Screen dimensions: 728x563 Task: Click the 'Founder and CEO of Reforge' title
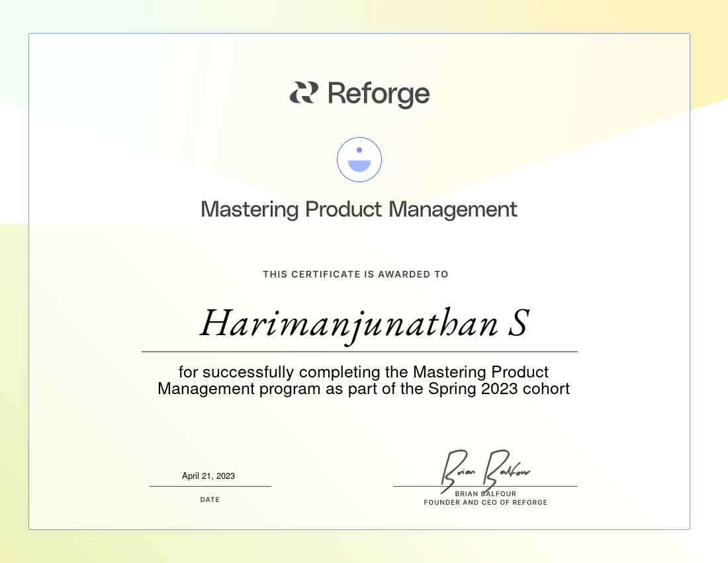[x=485, y=503]
